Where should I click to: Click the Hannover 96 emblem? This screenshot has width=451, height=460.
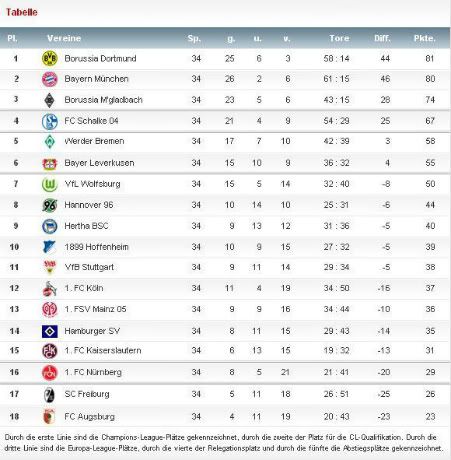coord(50,205)
